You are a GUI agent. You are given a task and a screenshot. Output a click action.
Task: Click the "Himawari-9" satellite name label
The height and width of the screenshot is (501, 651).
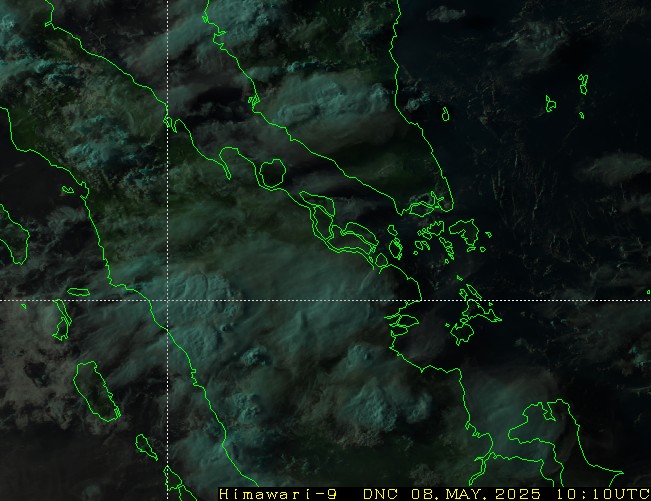click(x=278, y=494)
